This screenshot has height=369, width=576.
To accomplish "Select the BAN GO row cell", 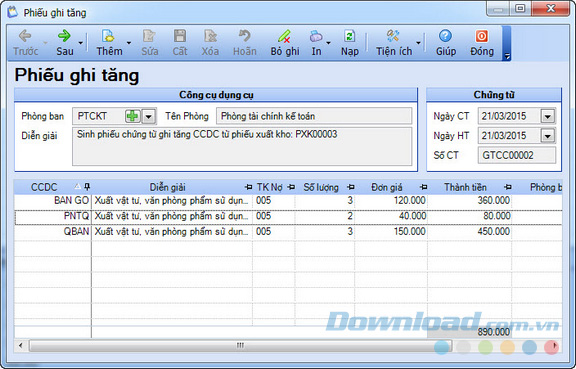I will click(x=53, y=201).
